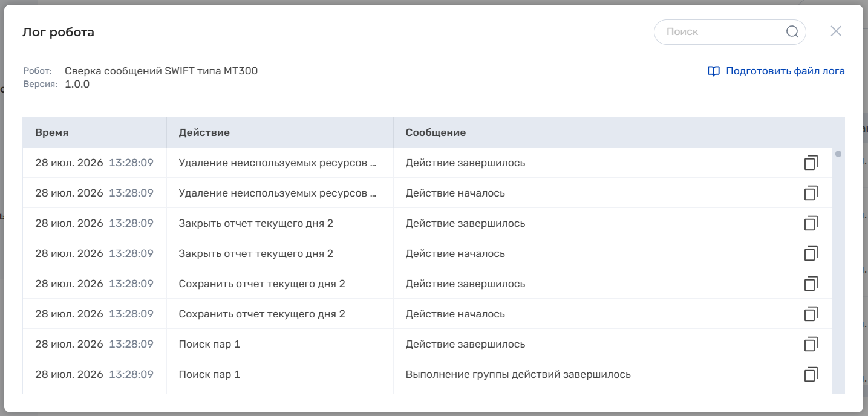868x416 pixels.
Task: Click the 'Действие' column header
Action: click(280, 132)
